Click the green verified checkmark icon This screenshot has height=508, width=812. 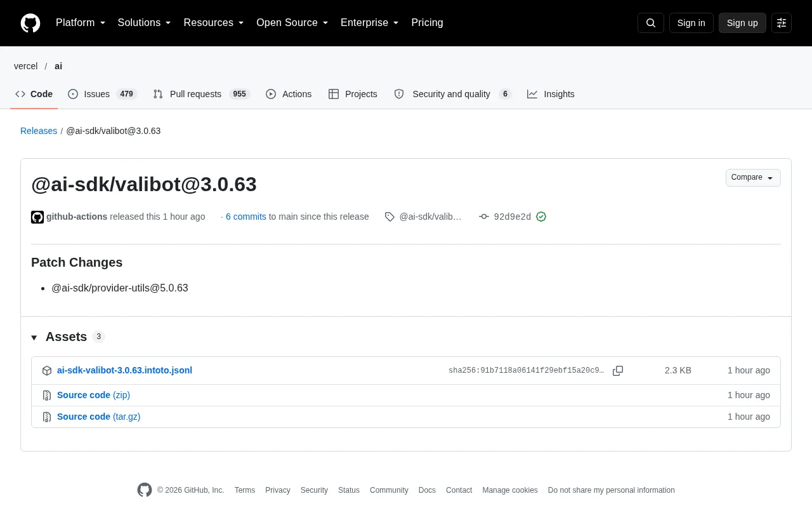(x=541, y=217)
